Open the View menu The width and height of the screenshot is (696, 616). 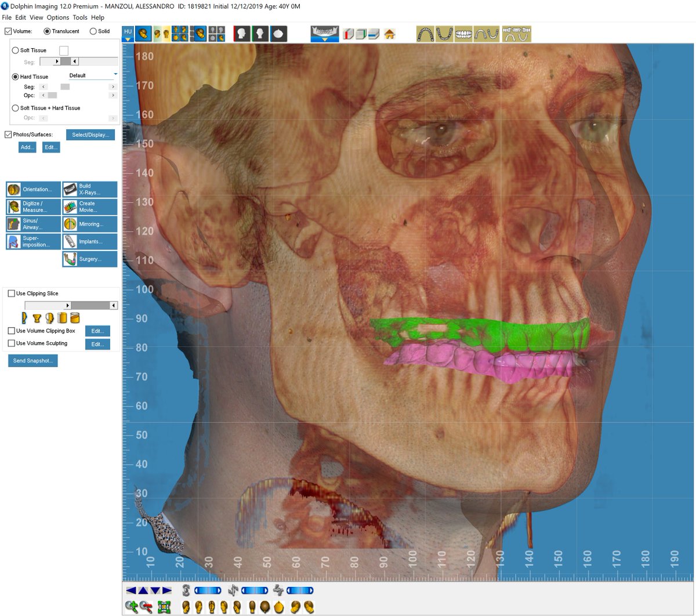(x=37, y=17)
